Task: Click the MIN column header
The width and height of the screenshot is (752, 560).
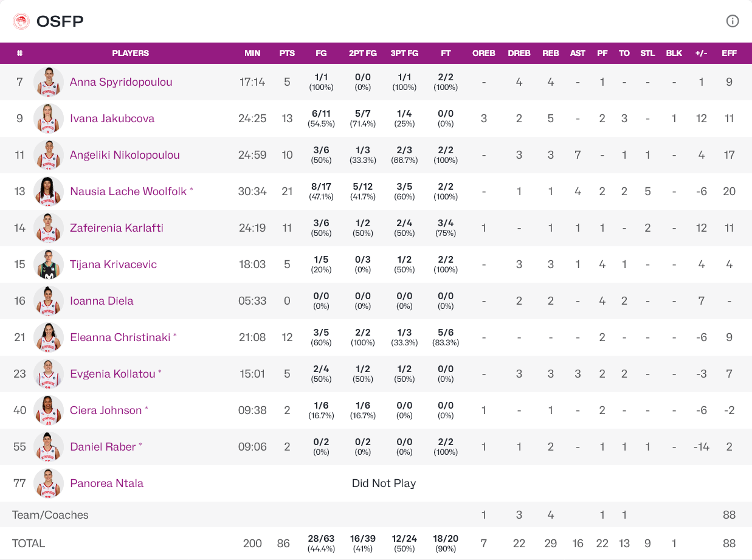Action: coord(252,54)
